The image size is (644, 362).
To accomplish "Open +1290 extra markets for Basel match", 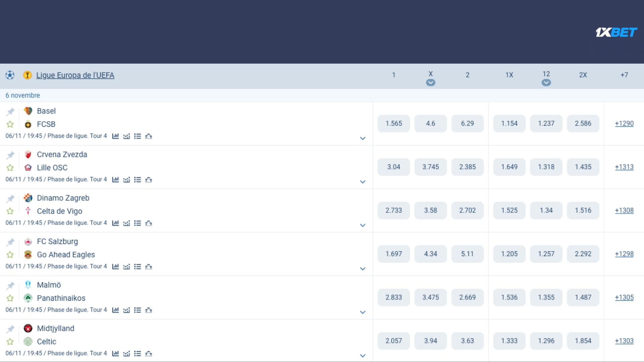I will [624, 123].
